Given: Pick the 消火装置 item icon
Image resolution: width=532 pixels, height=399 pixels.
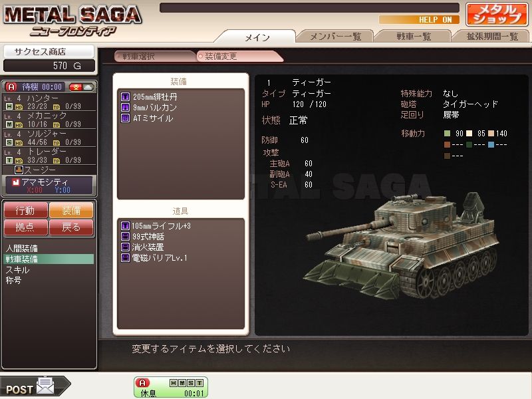Looking at the screenshot, I should click(x=125, y=247).
